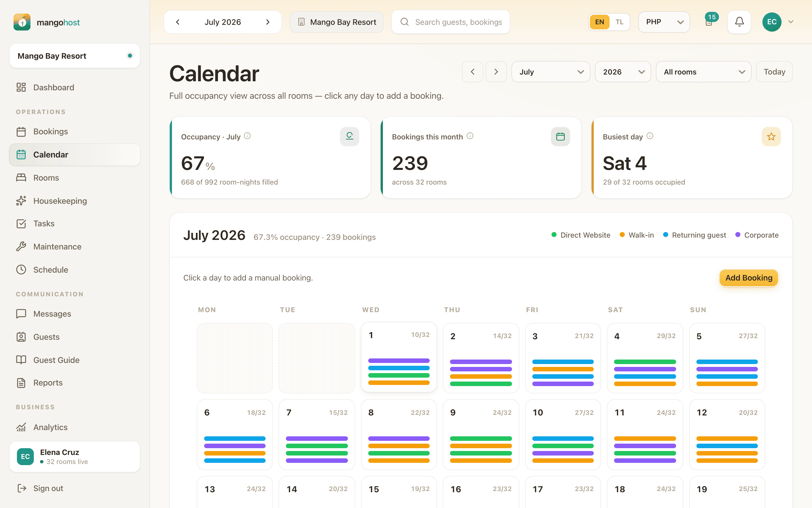
Task: Click the search magnifier icon
Action: click(405, 22)
